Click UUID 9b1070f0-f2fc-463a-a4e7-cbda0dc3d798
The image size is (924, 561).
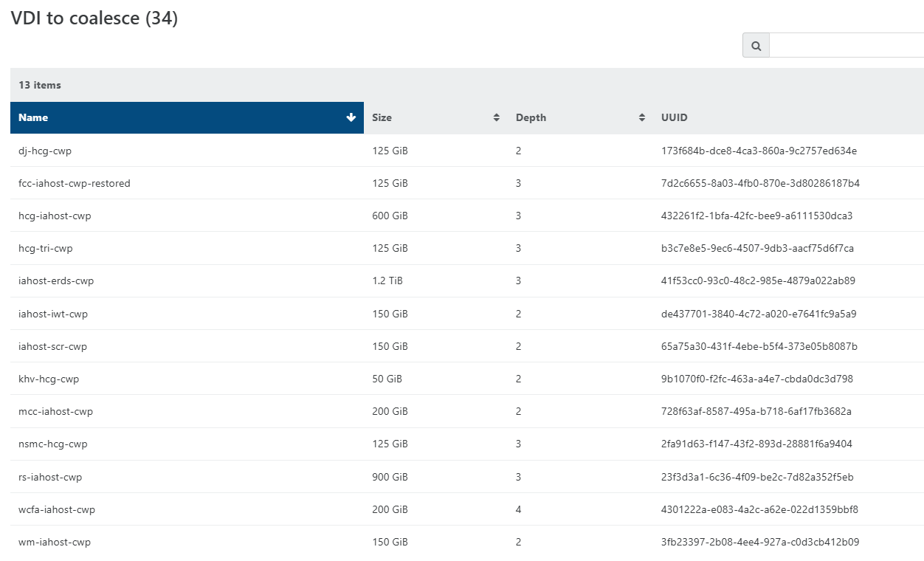tap(757, 379)
